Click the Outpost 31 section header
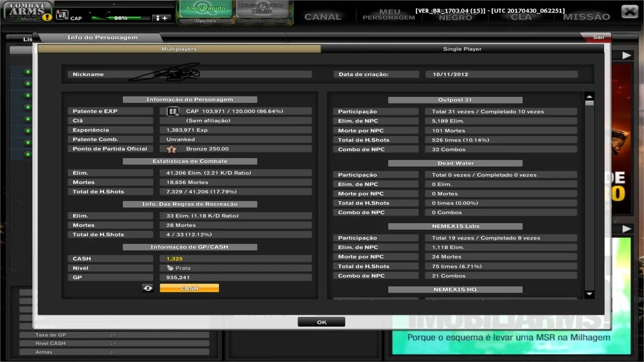Viewport: 644px width, 362px height. tap(455, 100)
